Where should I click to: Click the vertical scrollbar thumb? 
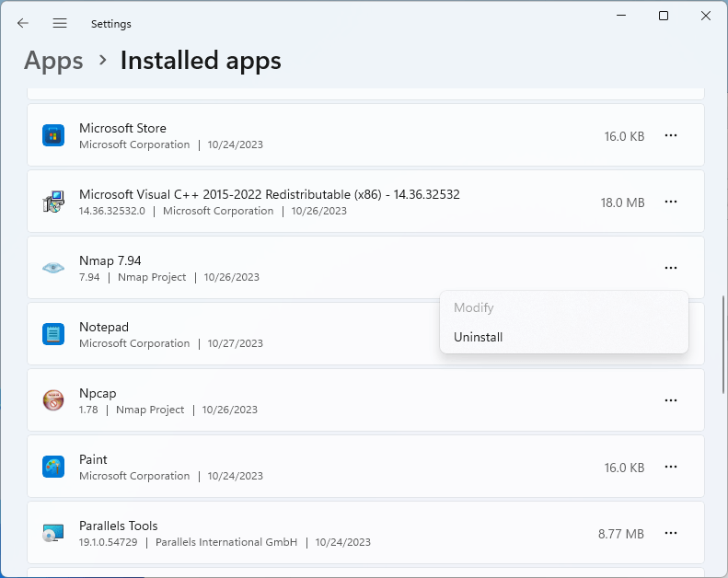click(722, 345)
